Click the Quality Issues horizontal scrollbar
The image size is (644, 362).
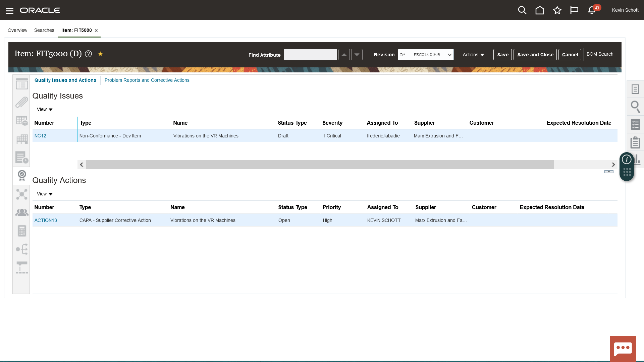pyautogui.click(x=319, y=165)
